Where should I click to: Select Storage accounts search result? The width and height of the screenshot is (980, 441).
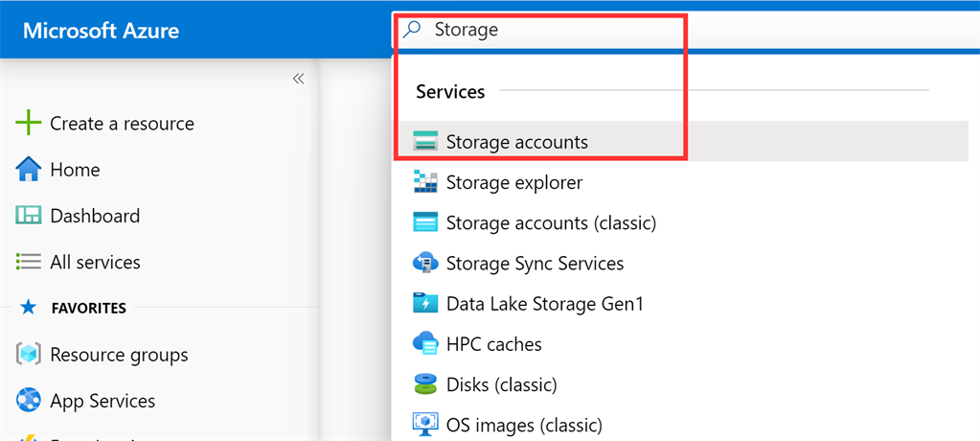coord(680,141)
